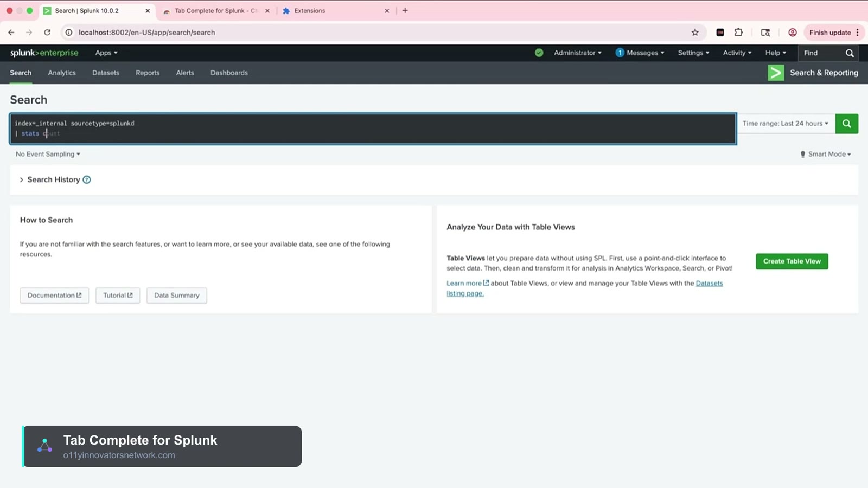Click Tutorial button
The height and width of the screenshot is (488, 868).
point(118,296)
